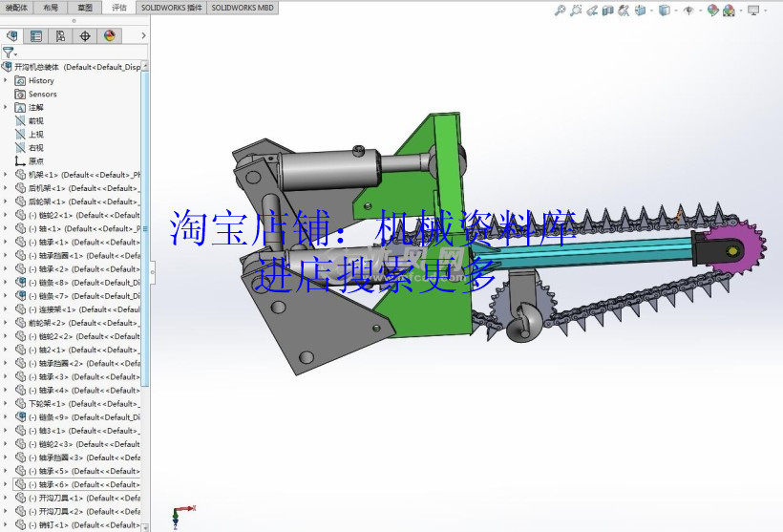Expand the History folder
The height and width of the screenshot is (532, 783).
[6, 80]
